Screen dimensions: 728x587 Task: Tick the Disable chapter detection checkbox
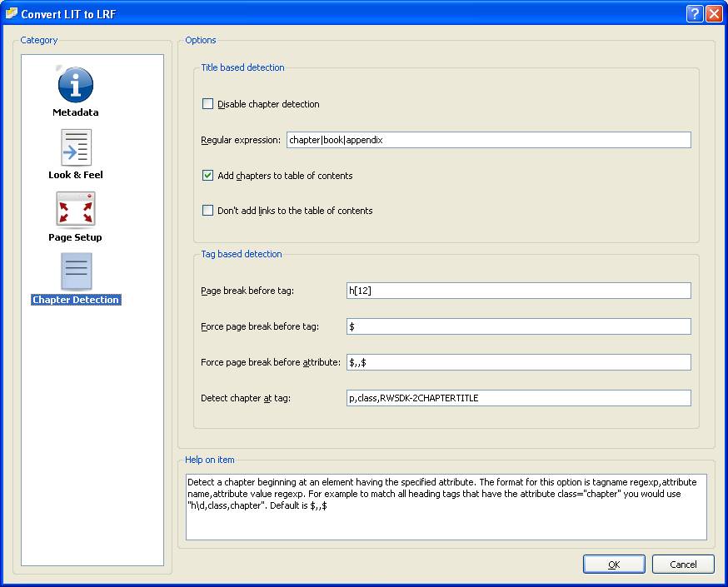(207, 104)
